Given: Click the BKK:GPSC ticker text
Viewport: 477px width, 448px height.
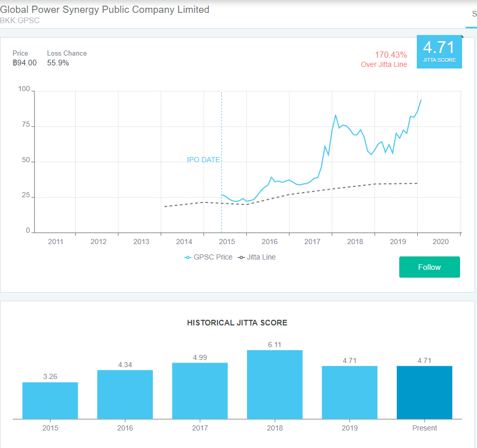Looking at the screenshot, I should [x=20, y=21].
